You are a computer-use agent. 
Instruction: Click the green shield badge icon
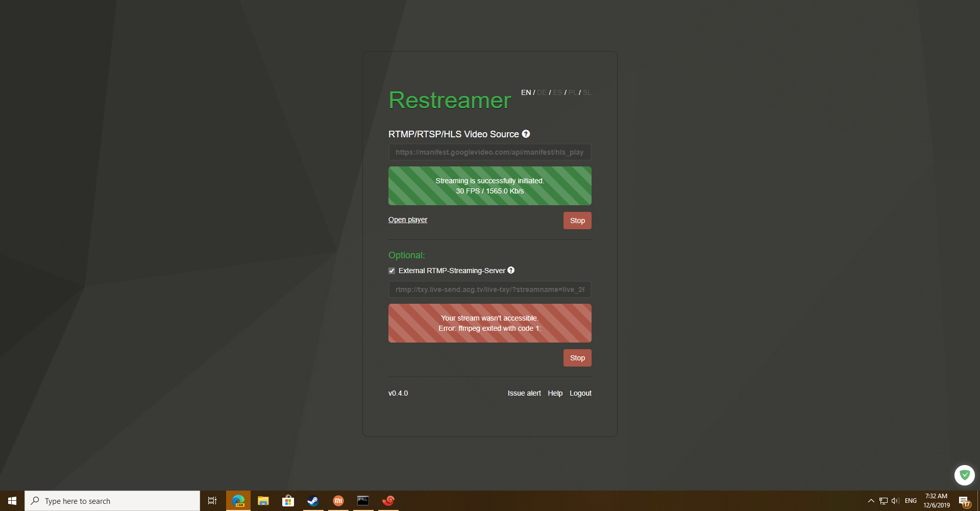click(x=965, y=475)
